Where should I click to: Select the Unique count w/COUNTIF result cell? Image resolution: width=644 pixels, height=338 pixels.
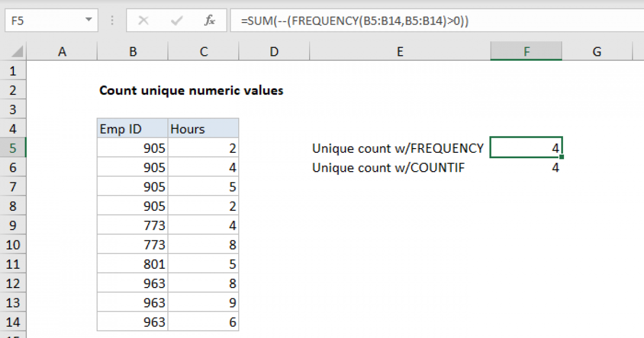click(526, 167)
